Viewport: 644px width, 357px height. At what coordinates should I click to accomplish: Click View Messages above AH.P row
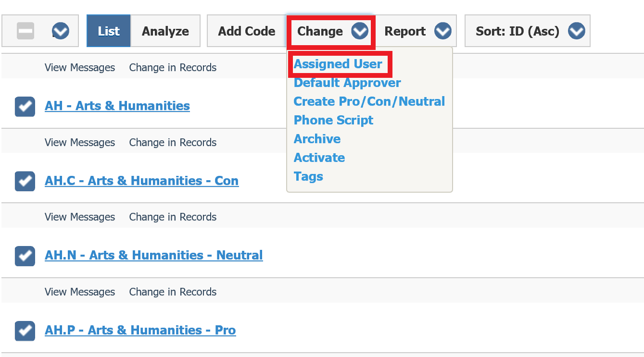pos(80,292)
